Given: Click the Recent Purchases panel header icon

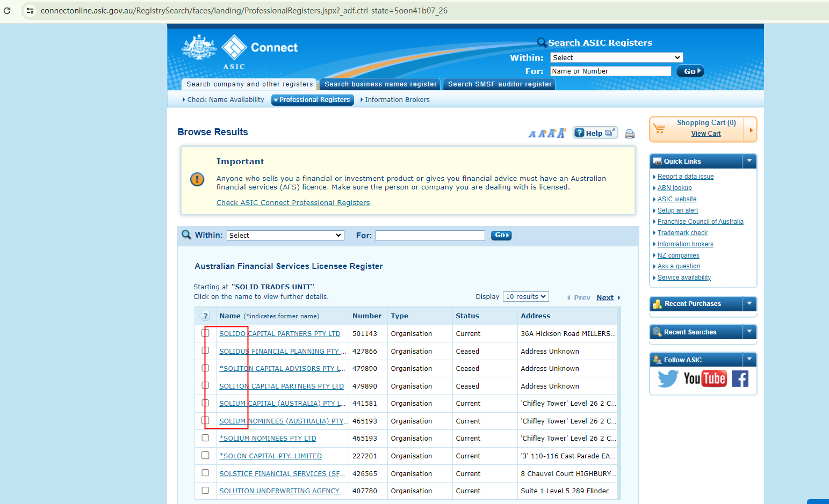Looking at the screenshot, I should pyautogui.click(x=657, y=304).
